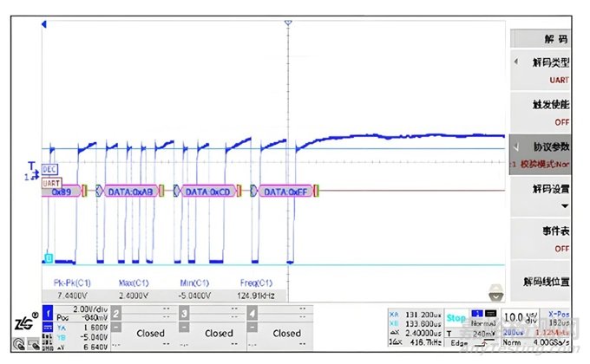Viewport: 590px width, 364px height.
Task: Click the Freq(C1) measurement readout
Action: point(257,289)
